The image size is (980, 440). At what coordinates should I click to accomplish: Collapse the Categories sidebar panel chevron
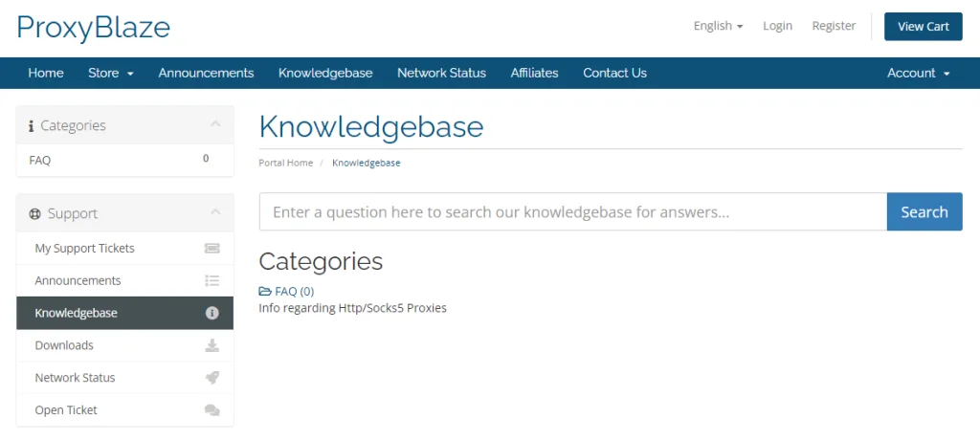(x=215, y=124)
